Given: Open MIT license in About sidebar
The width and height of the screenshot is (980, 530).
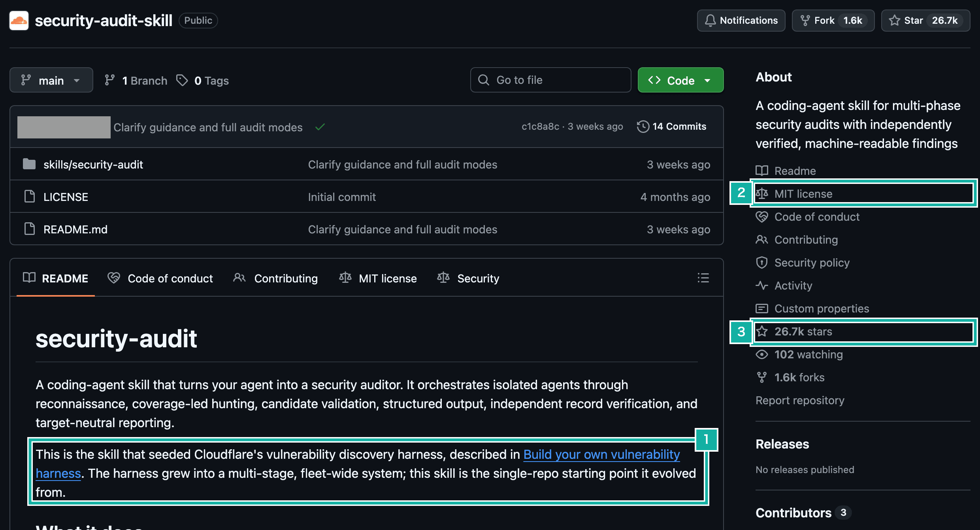Looking at the screenshot, I should 794,194.
